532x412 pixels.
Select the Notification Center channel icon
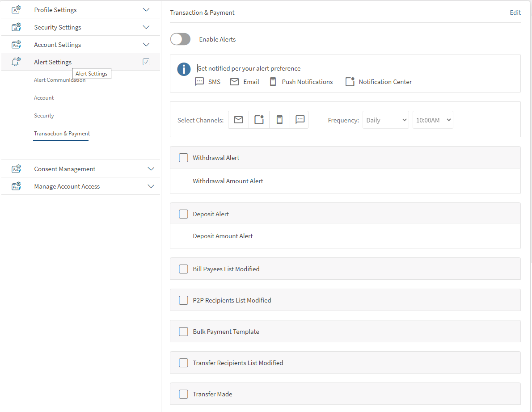point(259,120)
